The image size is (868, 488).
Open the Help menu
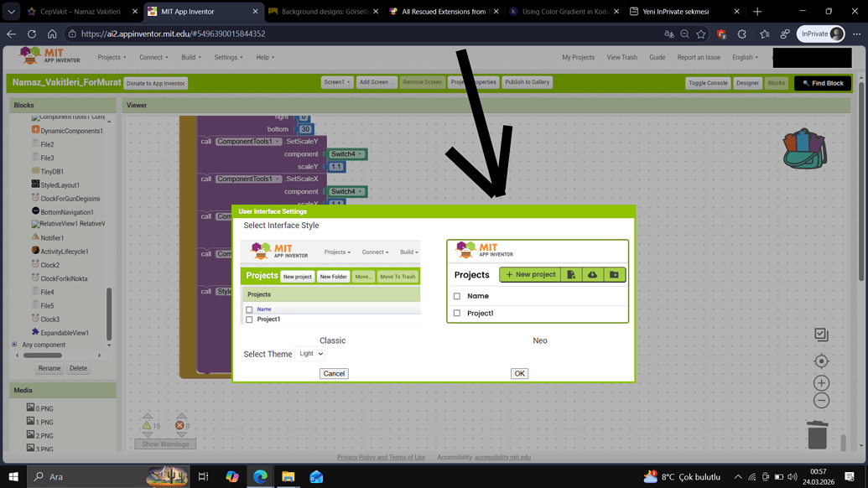[x=265, y=57]
